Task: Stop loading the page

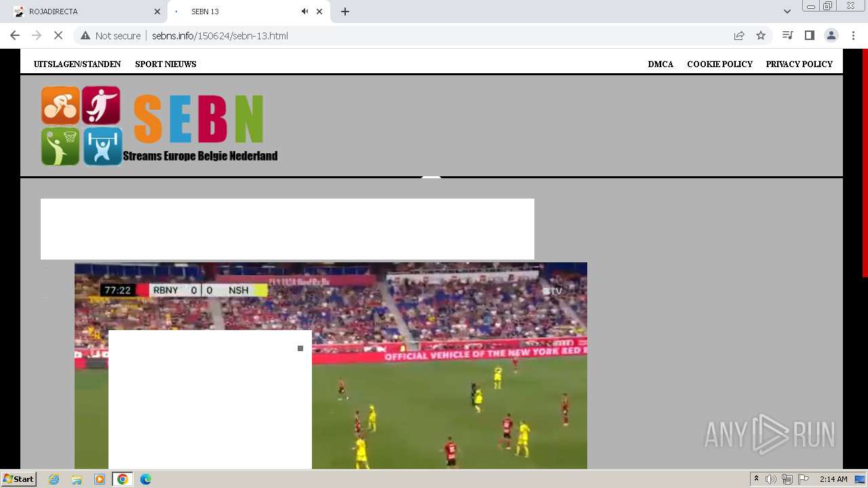Action: pos(58,35)
